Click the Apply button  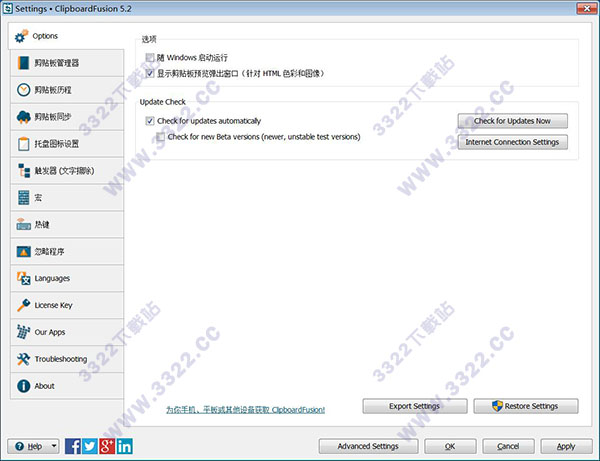coord(566,446)
